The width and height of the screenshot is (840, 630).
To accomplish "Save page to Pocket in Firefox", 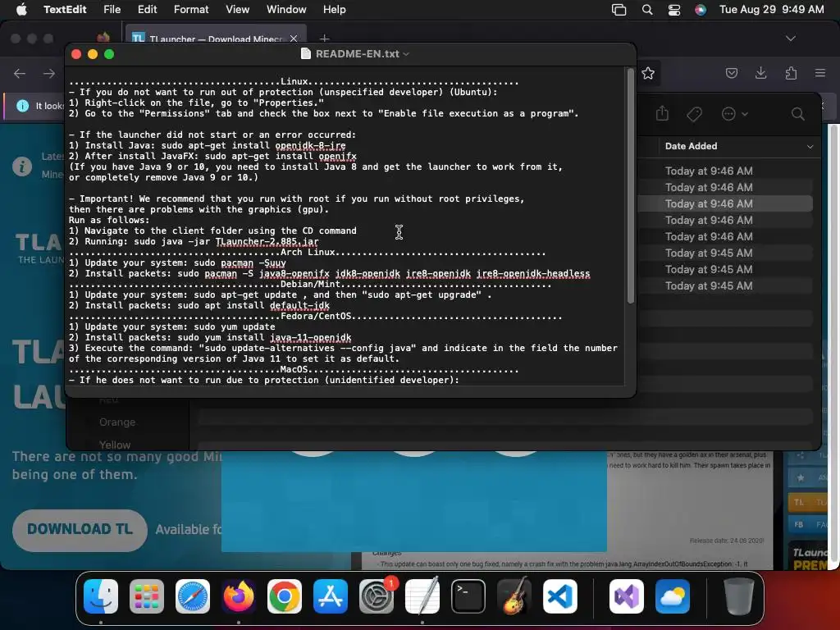I will (731, 73).
